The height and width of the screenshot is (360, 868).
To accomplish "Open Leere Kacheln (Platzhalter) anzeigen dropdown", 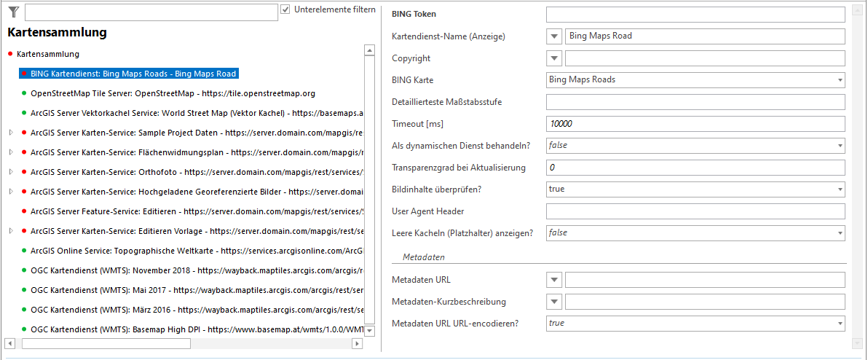I will point(695,232).
